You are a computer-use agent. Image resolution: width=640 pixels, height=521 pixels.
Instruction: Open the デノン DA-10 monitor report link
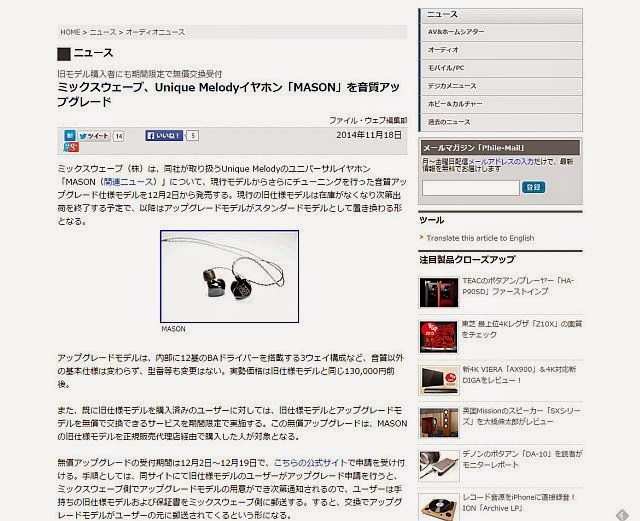coord(522,459)
